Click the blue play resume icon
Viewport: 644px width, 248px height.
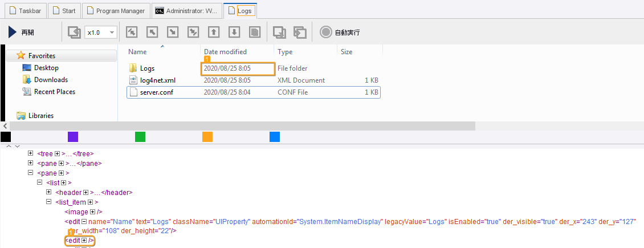[x=13, y=32]
